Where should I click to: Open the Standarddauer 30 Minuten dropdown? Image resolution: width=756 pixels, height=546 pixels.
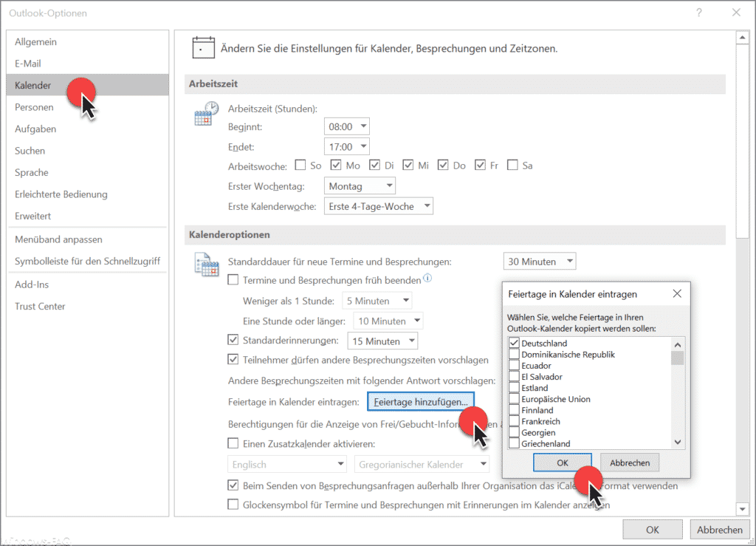pyautogui.click(x=540, y=262)
